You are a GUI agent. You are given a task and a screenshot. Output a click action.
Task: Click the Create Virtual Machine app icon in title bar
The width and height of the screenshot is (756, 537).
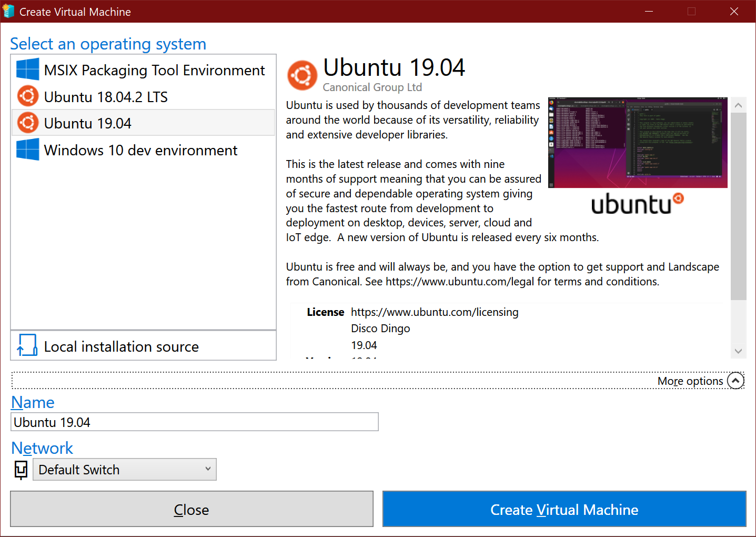tap(8, 11)
